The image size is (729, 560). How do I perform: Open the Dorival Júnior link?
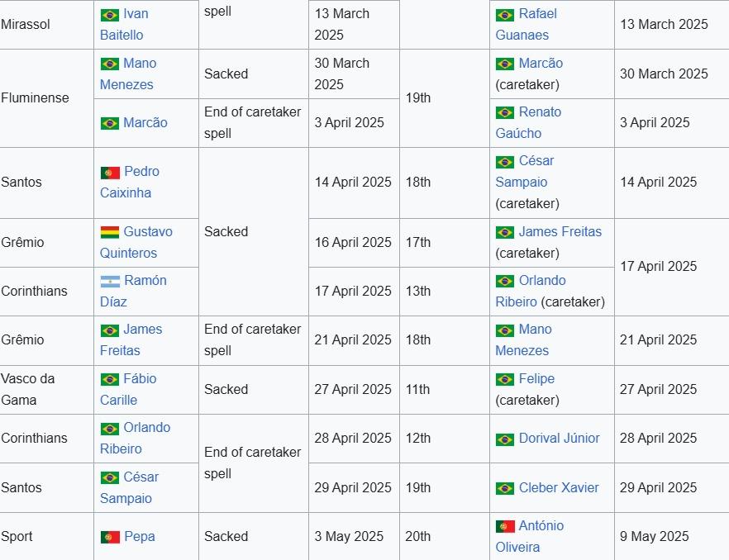pyautogui.click(x=559, y=439)
